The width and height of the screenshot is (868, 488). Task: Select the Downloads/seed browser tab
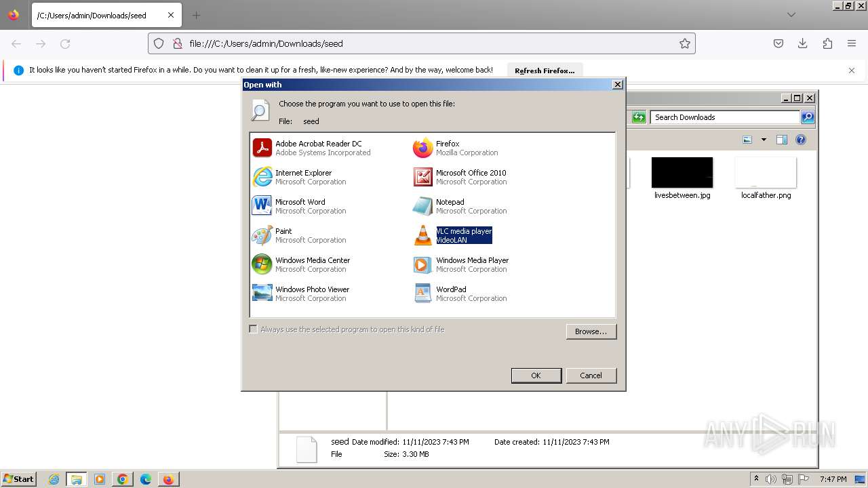tap(106, 15)
